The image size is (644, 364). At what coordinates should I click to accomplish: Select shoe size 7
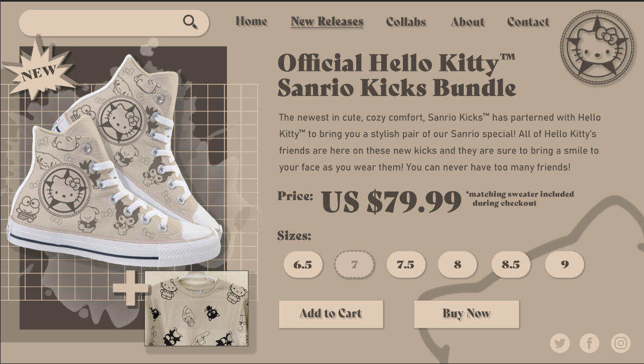coord(354,265)
